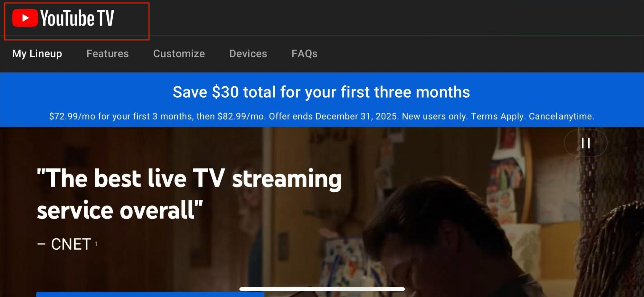Open footnote 1 beside CNET
Screen dimensions: 644x297
tap(96, 244)
